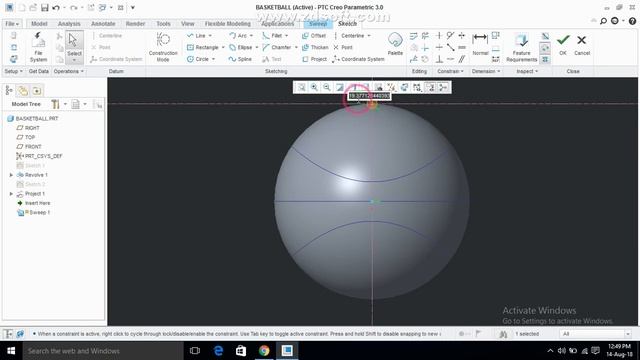This screenshot has height=360, width=640.
Task: Click the zoom out graphics toolbar icon
Action: 327,87
